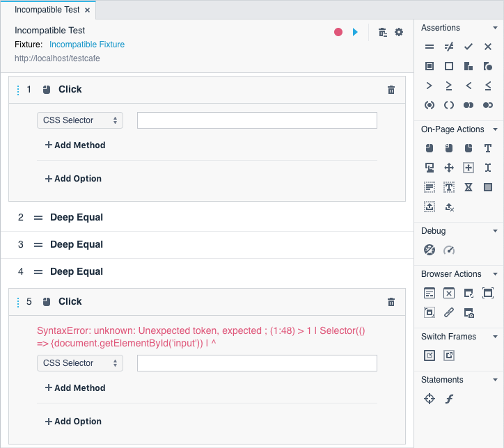
Task: Add the Set Test Speed gauge icon
Action: 449,250
